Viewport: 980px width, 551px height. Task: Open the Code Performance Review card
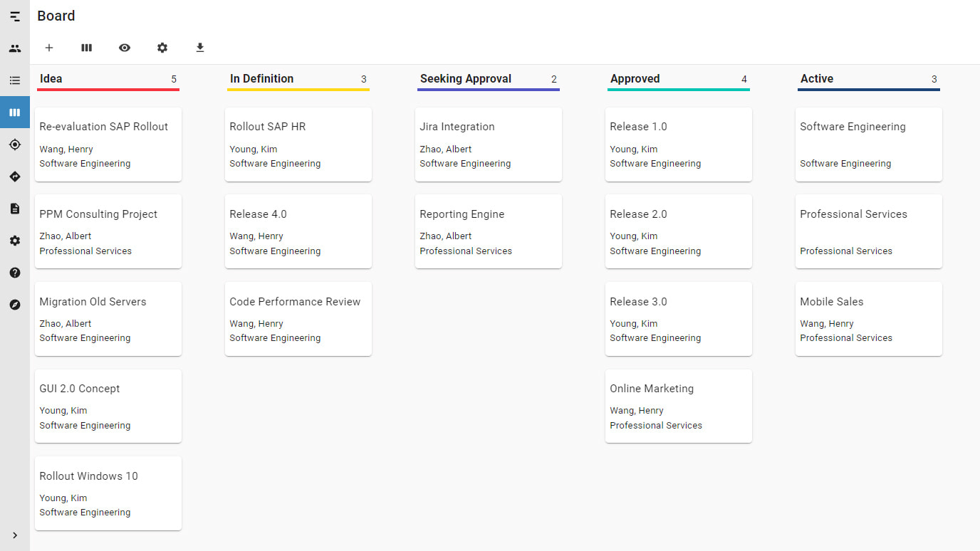(x=298, y=319)
